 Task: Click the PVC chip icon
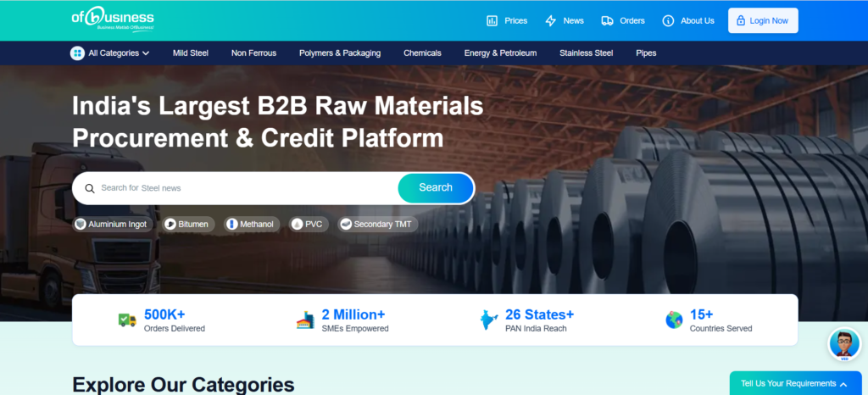tap(298, 224)
